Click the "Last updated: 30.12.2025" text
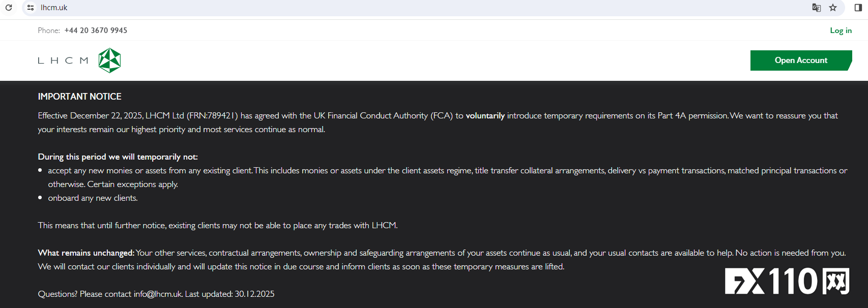Screen dimensions: 868x308 pyautogui.click(x=229, y=294)
